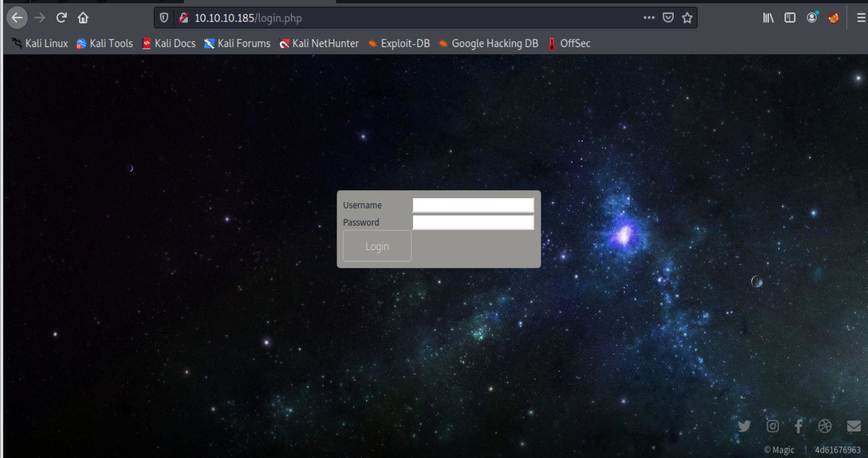Open the Library panel
Screen dimensions: 868x458
point(768,18)
